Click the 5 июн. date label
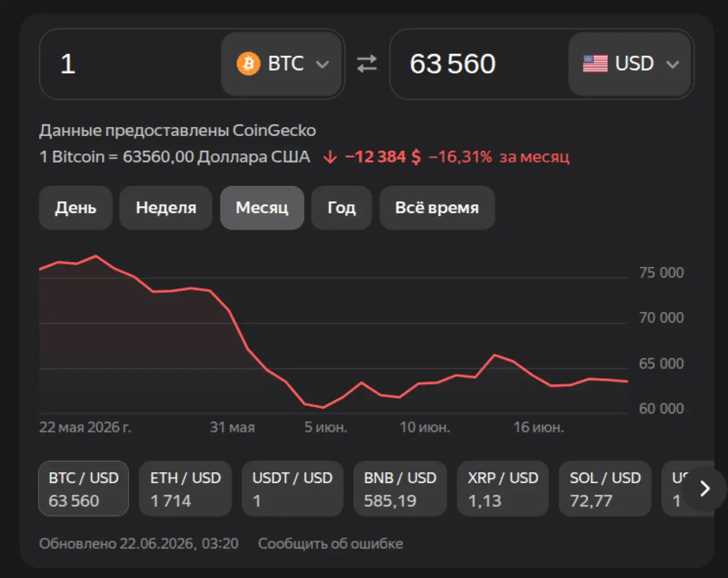 pos(325,427)
